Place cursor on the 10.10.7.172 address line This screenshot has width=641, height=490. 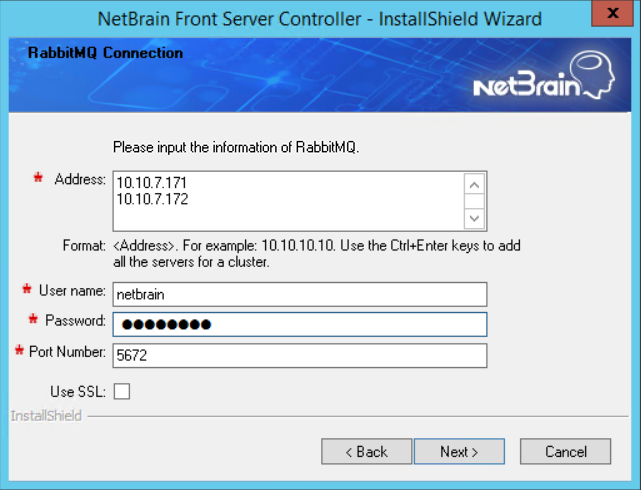point(152,199)
